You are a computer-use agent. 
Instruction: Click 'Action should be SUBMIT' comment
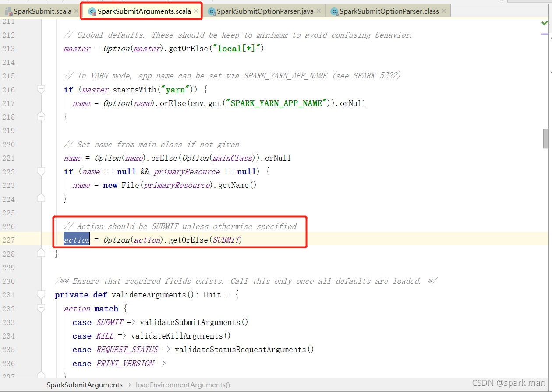click(180, 226)
